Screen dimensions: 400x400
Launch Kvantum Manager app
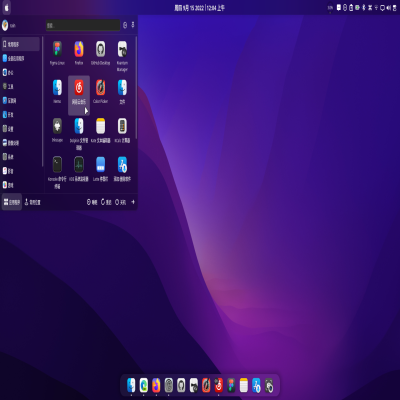tap(122, 57)
